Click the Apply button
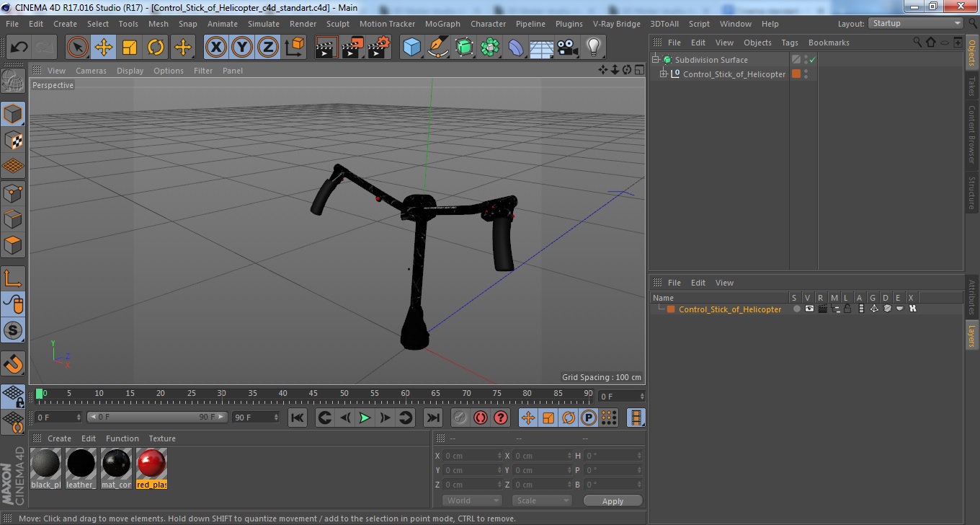 pyautogui.click(x=612, y=500)
